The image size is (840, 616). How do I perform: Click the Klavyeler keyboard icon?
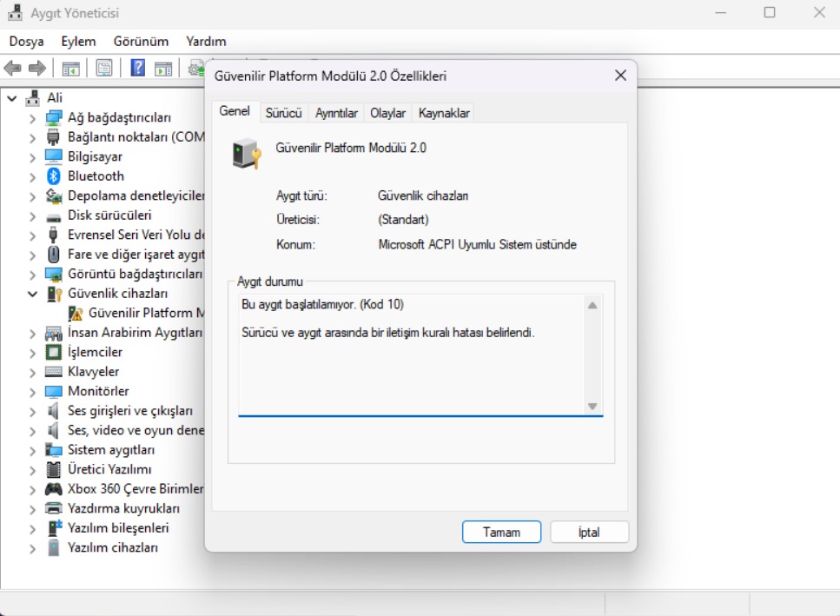(x=54, y=371)
